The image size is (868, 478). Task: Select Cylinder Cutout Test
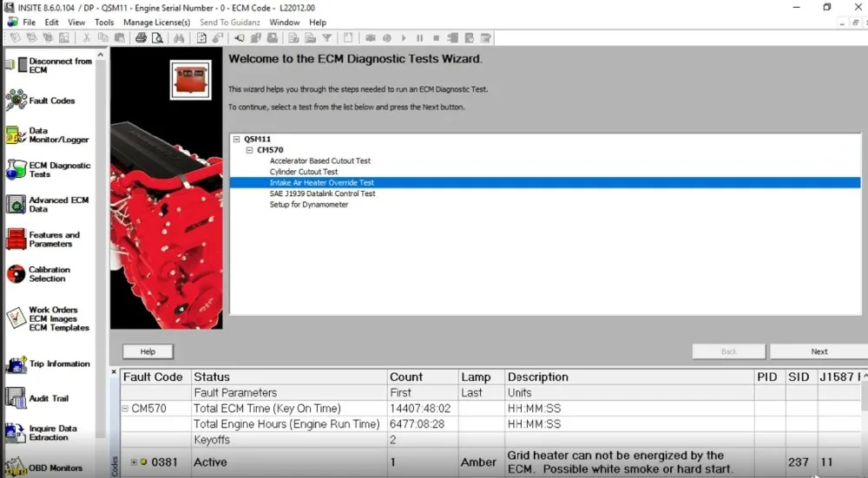coord(303,172)
